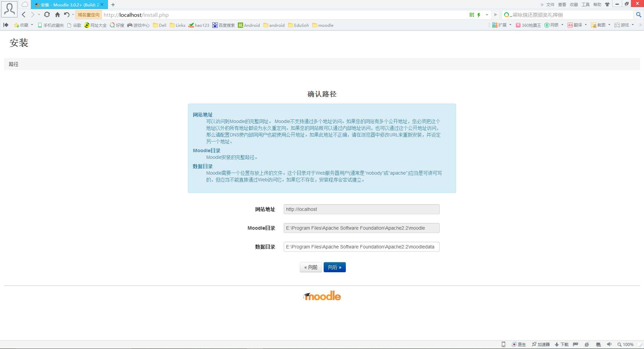644x349 pixels.
Task: Go to the home page icon
Action: (57, 15)
